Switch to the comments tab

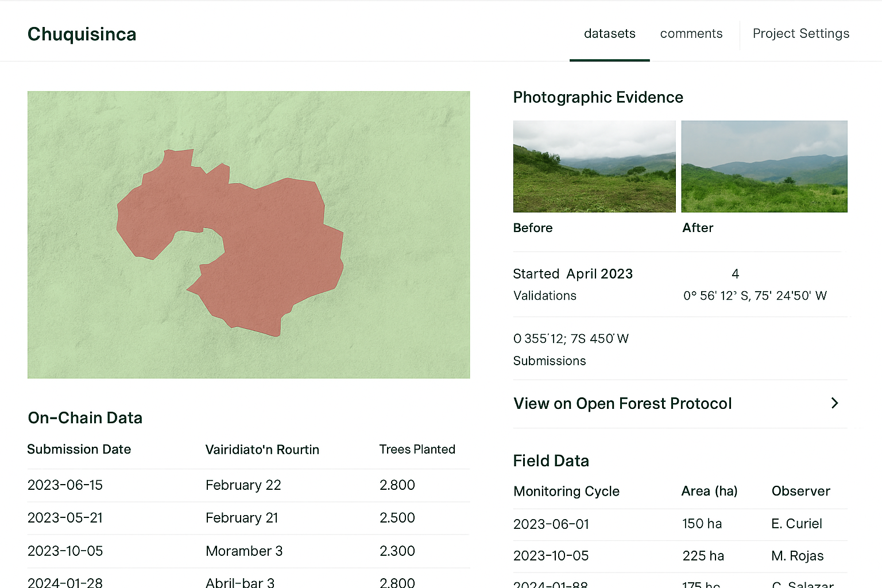[691, 34]
